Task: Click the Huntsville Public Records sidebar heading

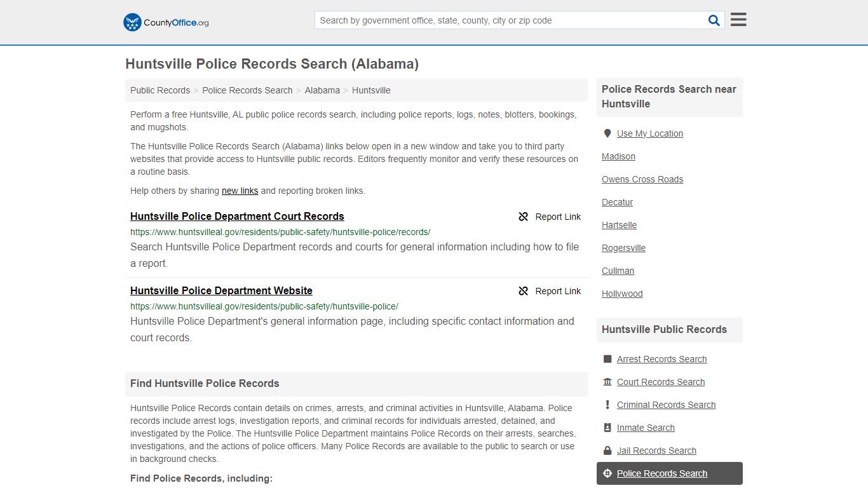Action: pos(664,329)
